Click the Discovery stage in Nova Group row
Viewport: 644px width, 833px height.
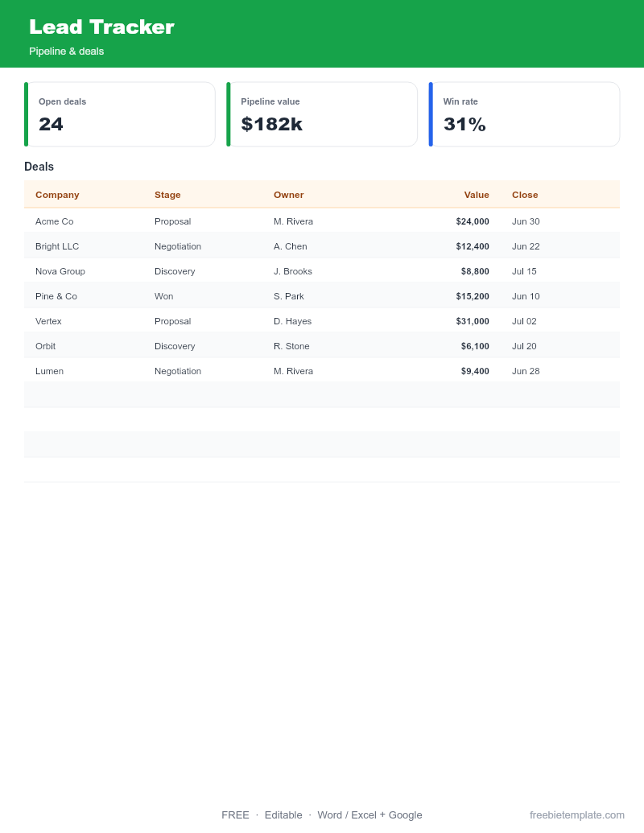coord(175,271)
